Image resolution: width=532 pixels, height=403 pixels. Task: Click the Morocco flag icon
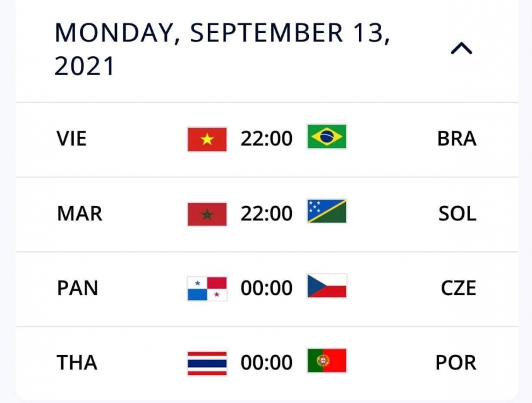(x=207, y=214)
